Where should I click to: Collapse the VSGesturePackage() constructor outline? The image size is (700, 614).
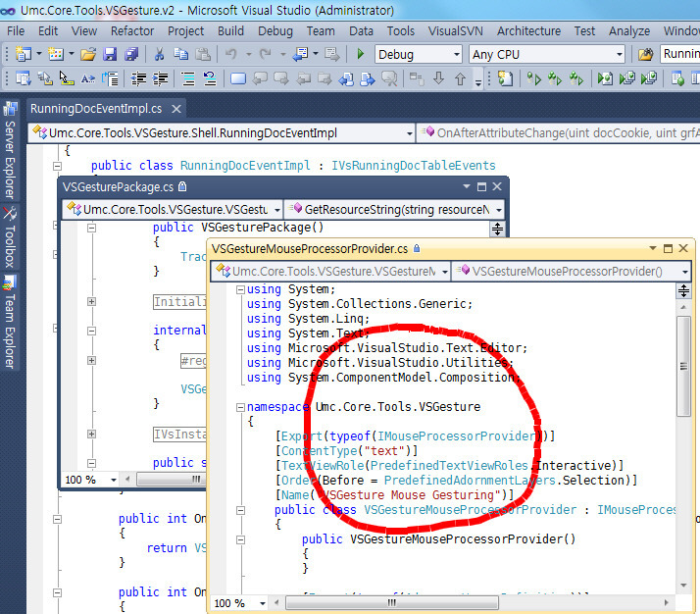pyautogui.click(x=91, y=228)
